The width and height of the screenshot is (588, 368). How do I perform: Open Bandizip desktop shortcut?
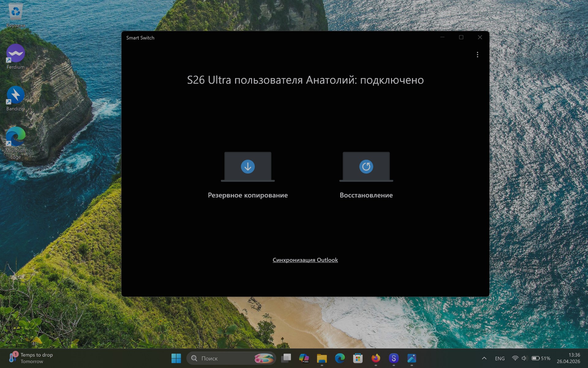coord(16,96)
